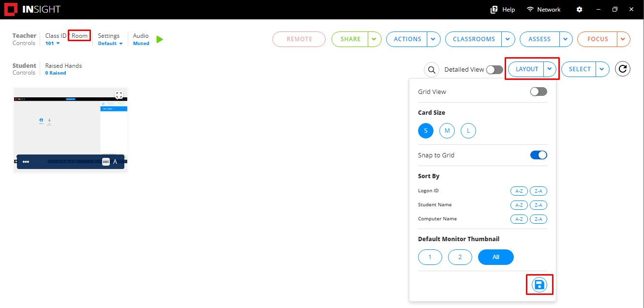
Task: Open the Class ID 101 dropdown
Action: (x=52, y=44)
